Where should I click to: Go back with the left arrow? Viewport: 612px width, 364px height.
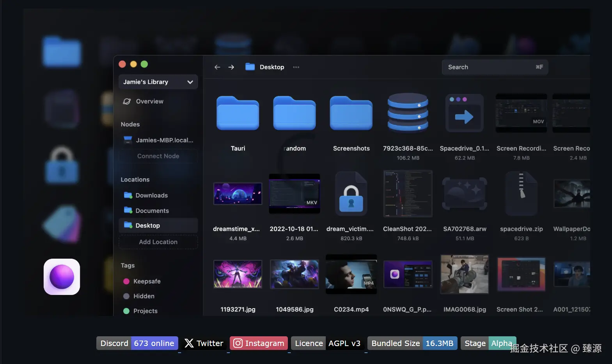(x=217, y=67)
